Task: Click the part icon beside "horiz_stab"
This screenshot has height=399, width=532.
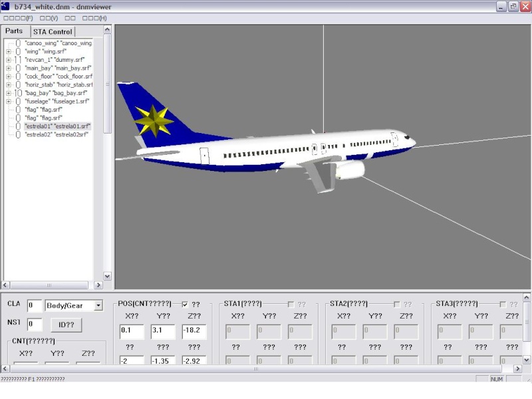Action: (18, 85)
